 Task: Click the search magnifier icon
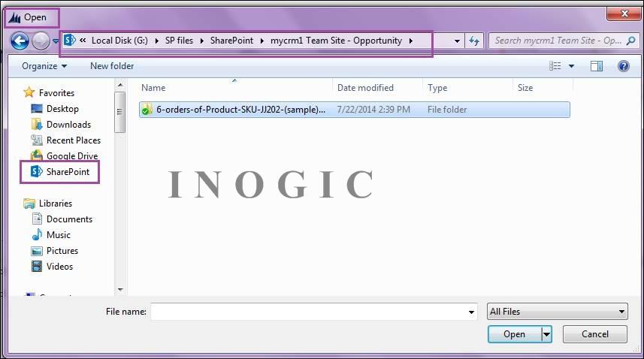631,41
